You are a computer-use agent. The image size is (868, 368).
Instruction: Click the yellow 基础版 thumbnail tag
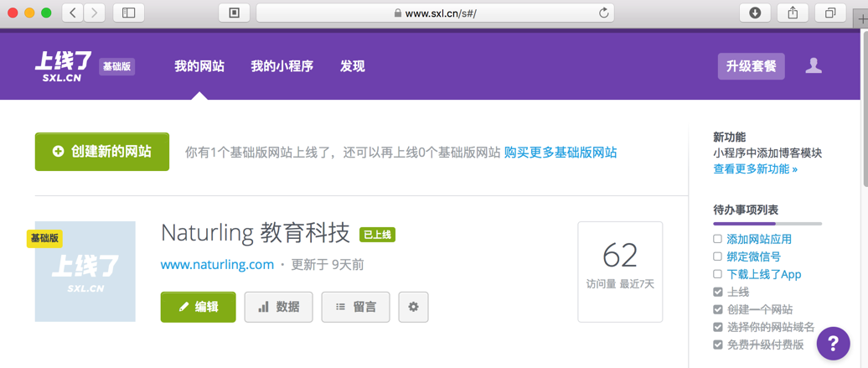pyautogui.click(x=45, y=238)
